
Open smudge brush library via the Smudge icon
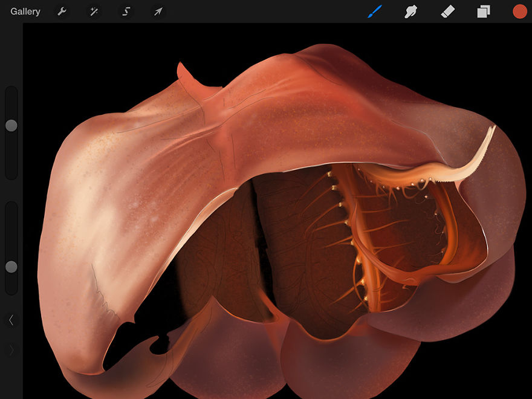[411, 11]
